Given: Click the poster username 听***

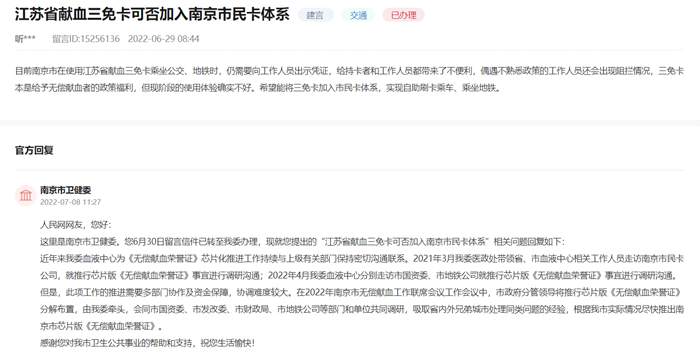Looking at the screenshot, I should point(25,39).
